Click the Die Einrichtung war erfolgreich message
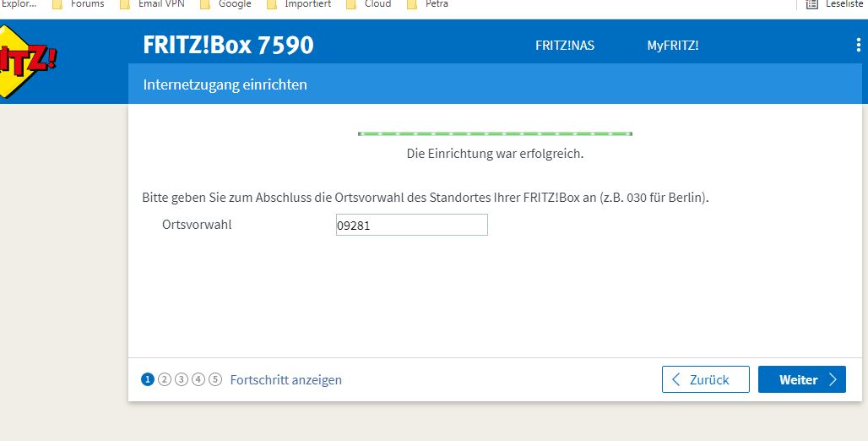The width and height of the screenshot is (868, 441). click(495, 154)
